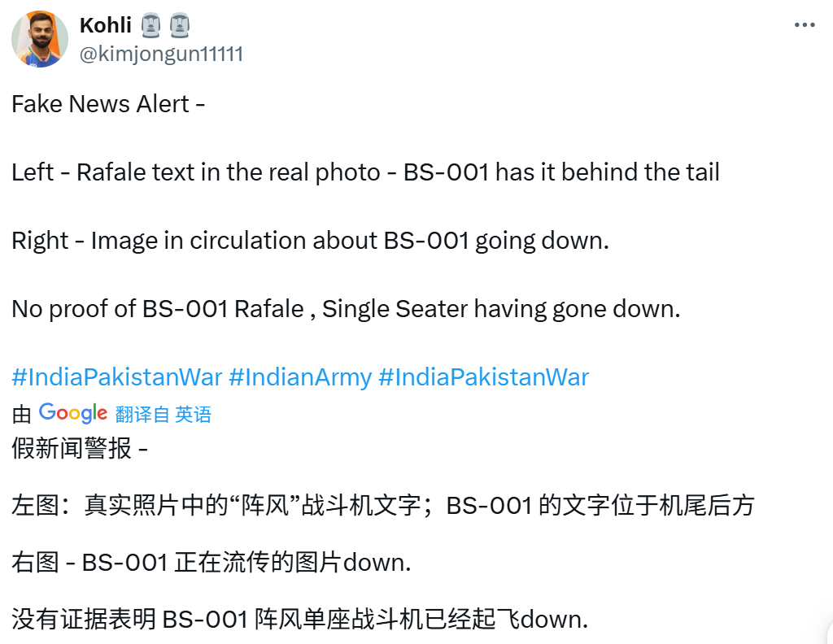Open the first #IndiaPakistanWar hashtag
Image resolution: width=833 pixels, height=644 pixels.
pos(117,377)
